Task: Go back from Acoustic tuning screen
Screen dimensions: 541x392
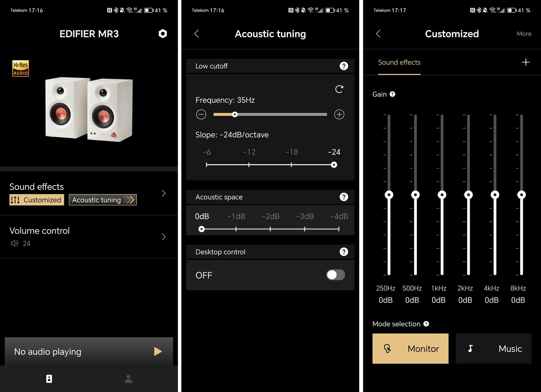Action: click(x=197, y=34)
